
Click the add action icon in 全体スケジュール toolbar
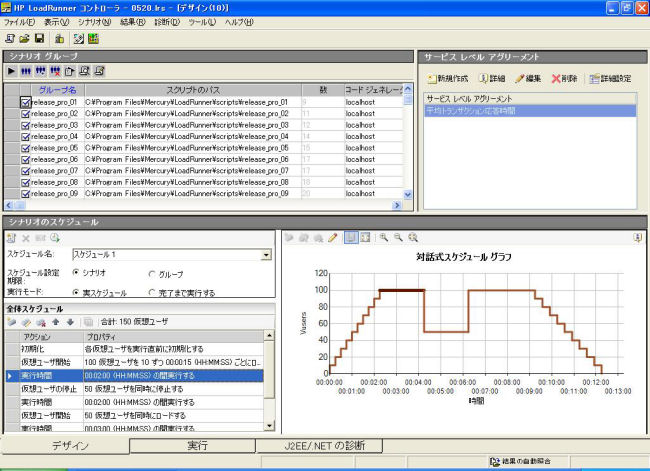[x=12, y=322]
